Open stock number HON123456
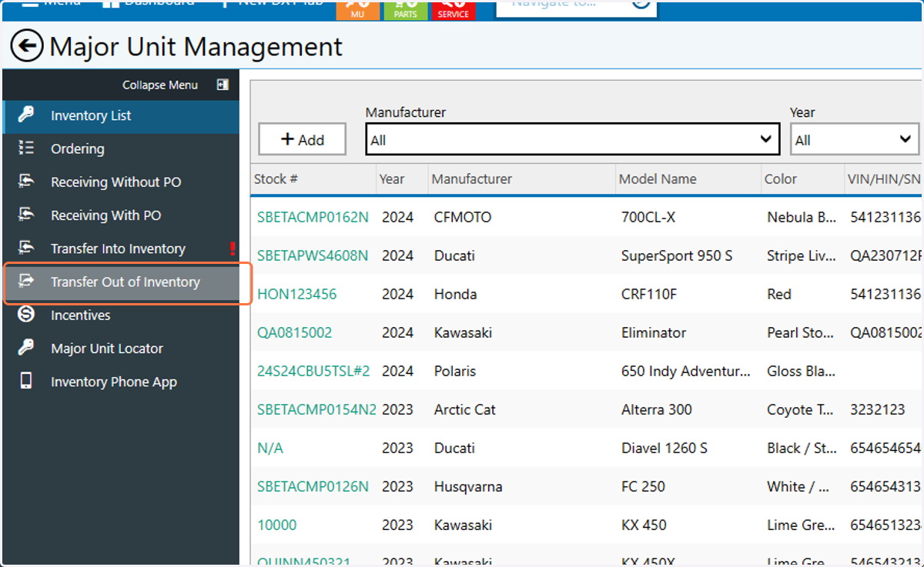Viewport: 924px width, 567px height. pos(296,294)
